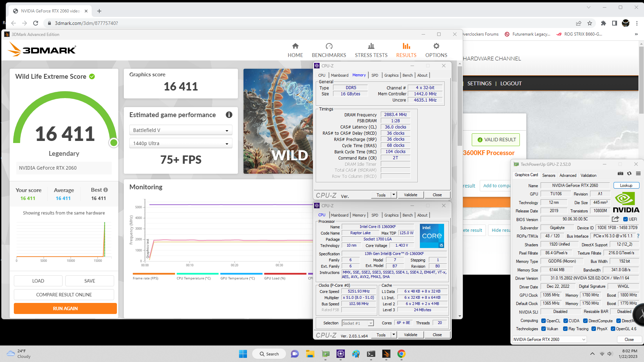
Task: Switch to CPU-Z from the taskbar
Action: [x=341, y=354]
